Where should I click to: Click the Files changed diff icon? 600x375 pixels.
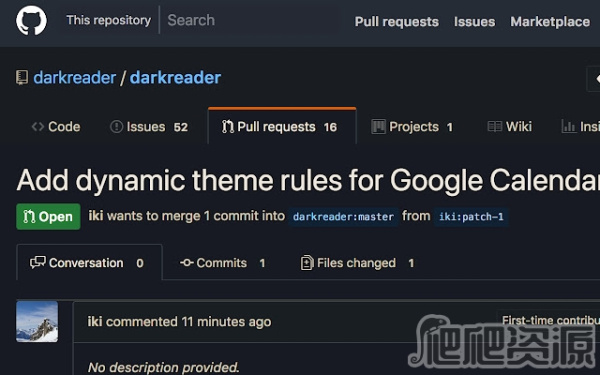(x=307, y=263)
